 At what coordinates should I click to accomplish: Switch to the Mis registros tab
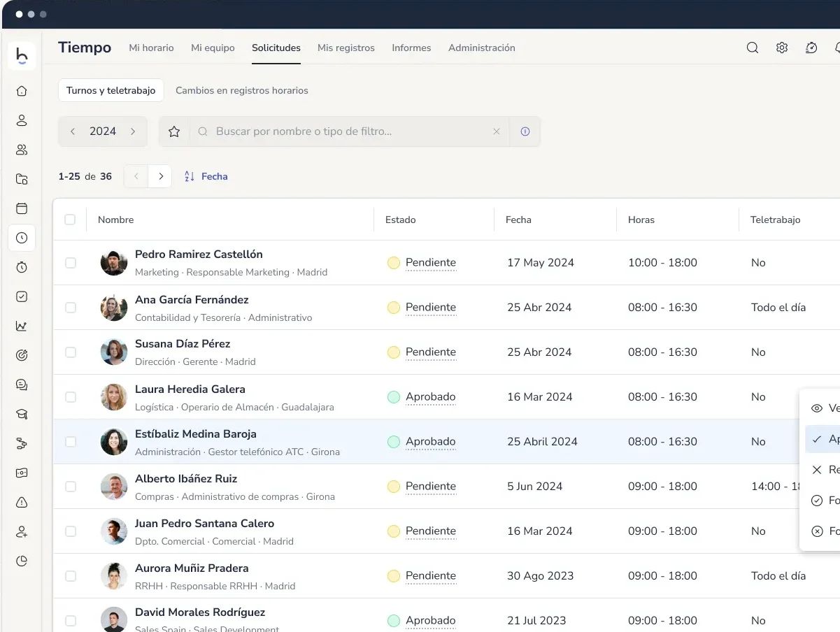[x=346, y=48]
